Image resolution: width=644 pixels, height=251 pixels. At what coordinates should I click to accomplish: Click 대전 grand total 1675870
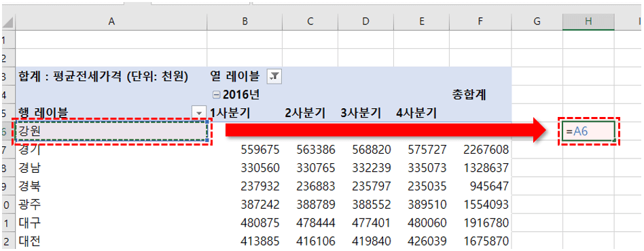click(486, 241)
